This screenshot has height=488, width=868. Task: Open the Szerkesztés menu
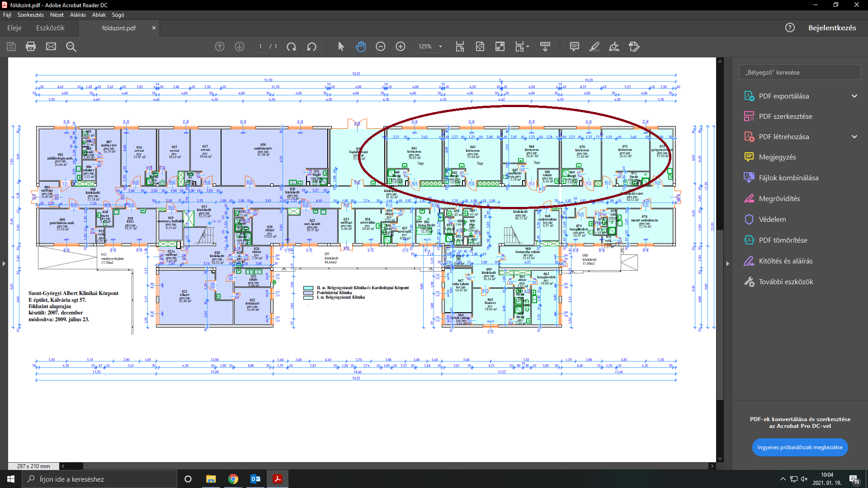point(30,15)
